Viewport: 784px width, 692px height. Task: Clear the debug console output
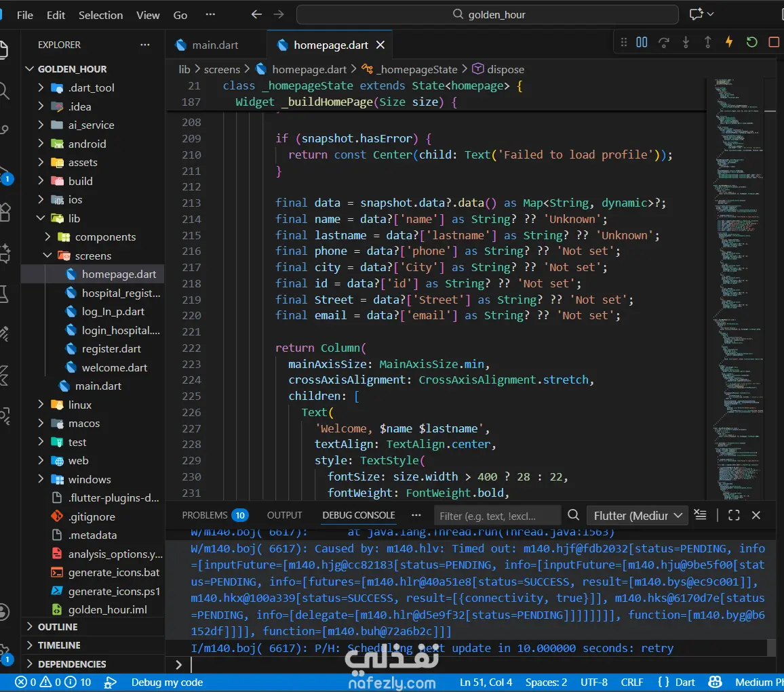pos(700,515)
